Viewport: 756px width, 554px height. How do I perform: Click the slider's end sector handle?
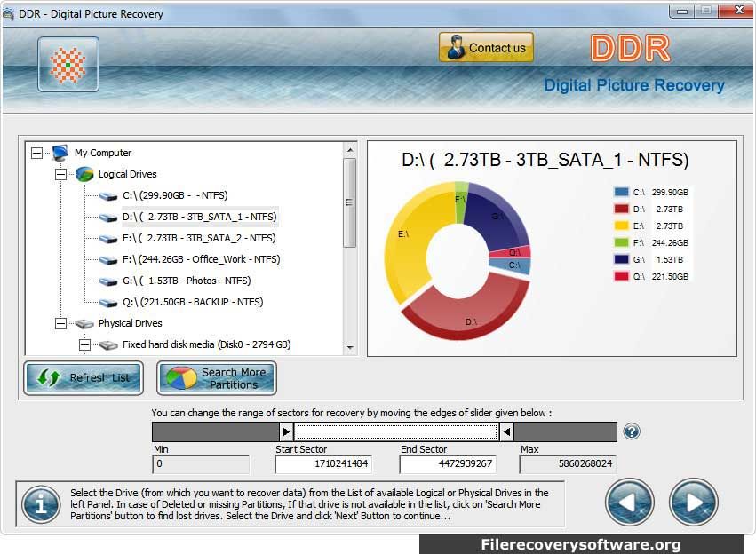(506, 431)
